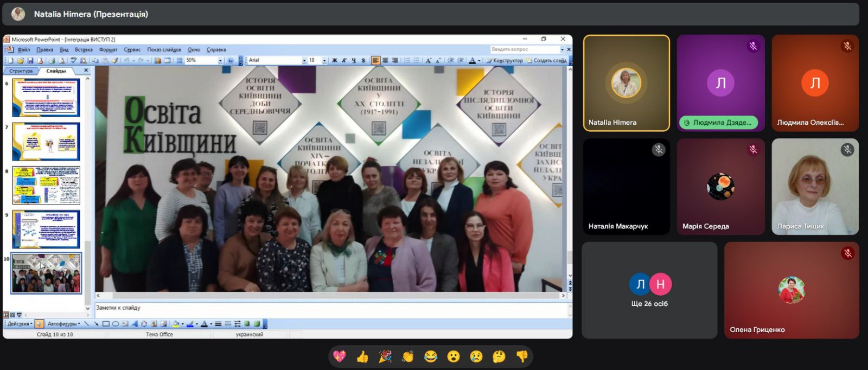Select the slide 8 thumbnail
The image size is (868, 370).
click(x=46, y=186)
